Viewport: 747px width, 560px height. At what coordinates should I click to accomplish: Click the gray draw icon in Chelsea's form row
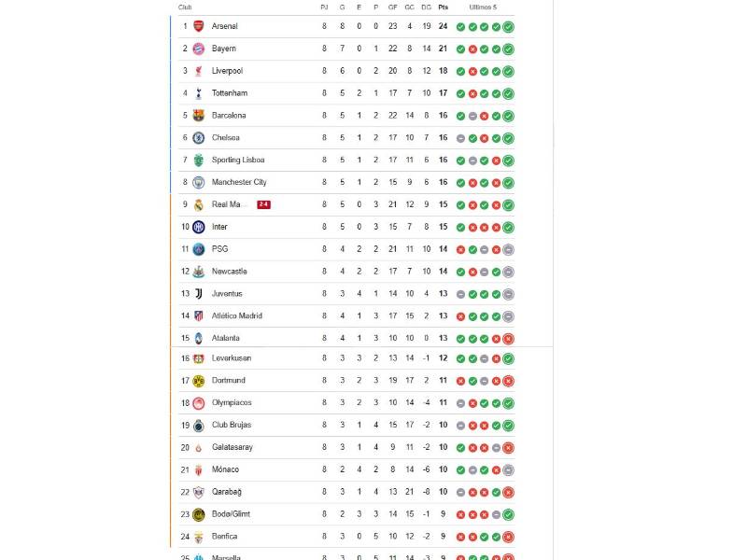(x=459, y=137)
